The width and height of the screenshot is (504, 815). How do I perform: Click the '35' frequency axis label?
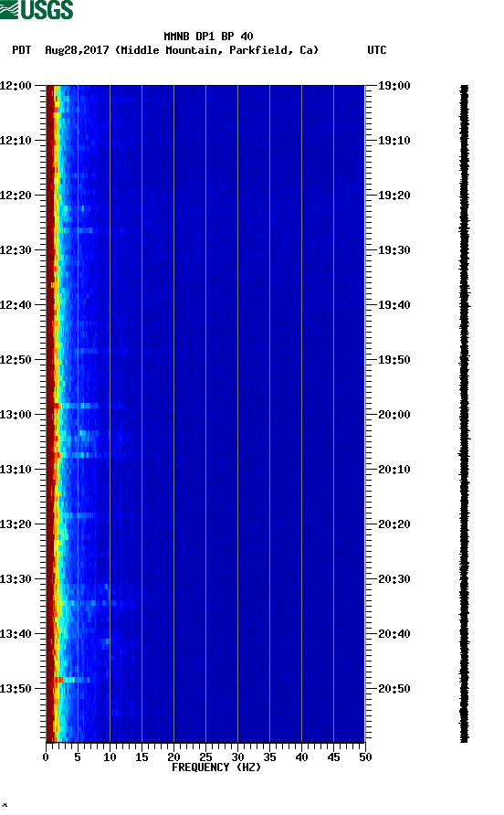point(269,757)
